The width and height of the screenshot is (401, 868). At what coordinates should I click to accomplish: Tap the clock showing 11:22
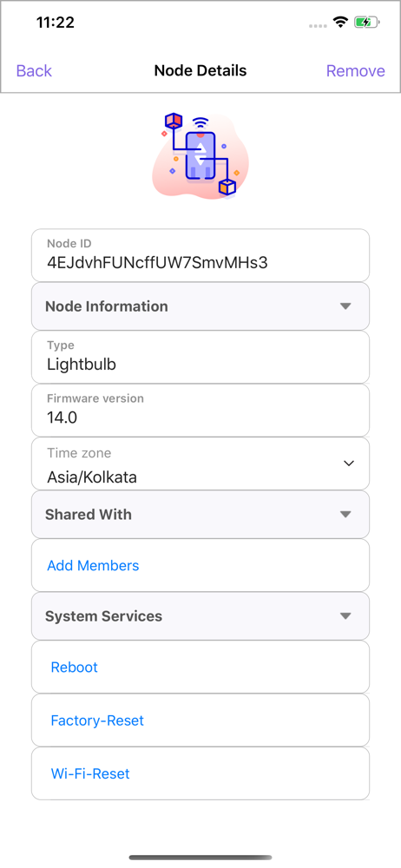pyautogui.click(x=56, y=23)
